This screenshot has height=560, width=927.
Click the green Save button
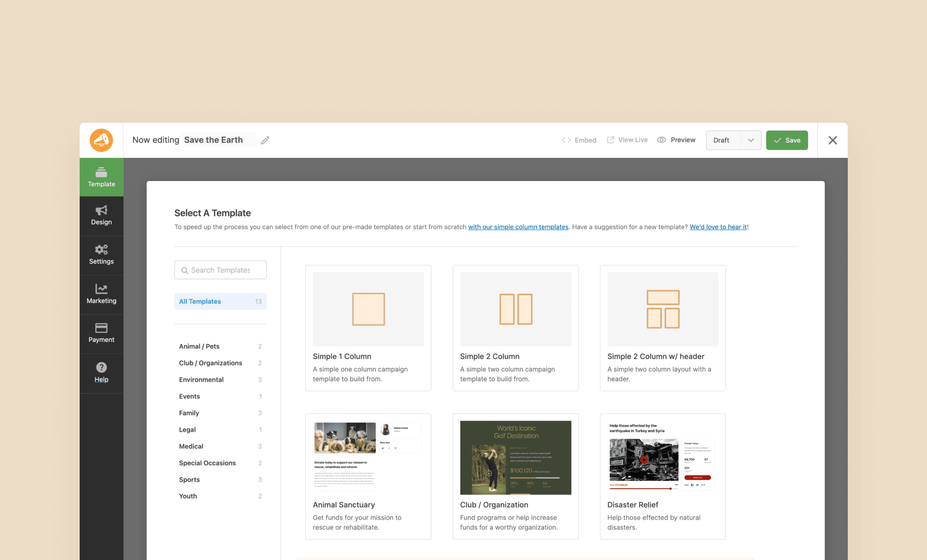click(x=787, y=140)
